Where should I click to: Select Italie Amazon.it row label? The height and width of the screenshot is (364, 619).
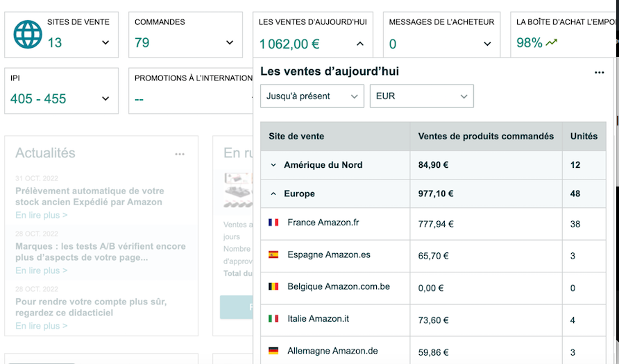click(x=319, y=319)
